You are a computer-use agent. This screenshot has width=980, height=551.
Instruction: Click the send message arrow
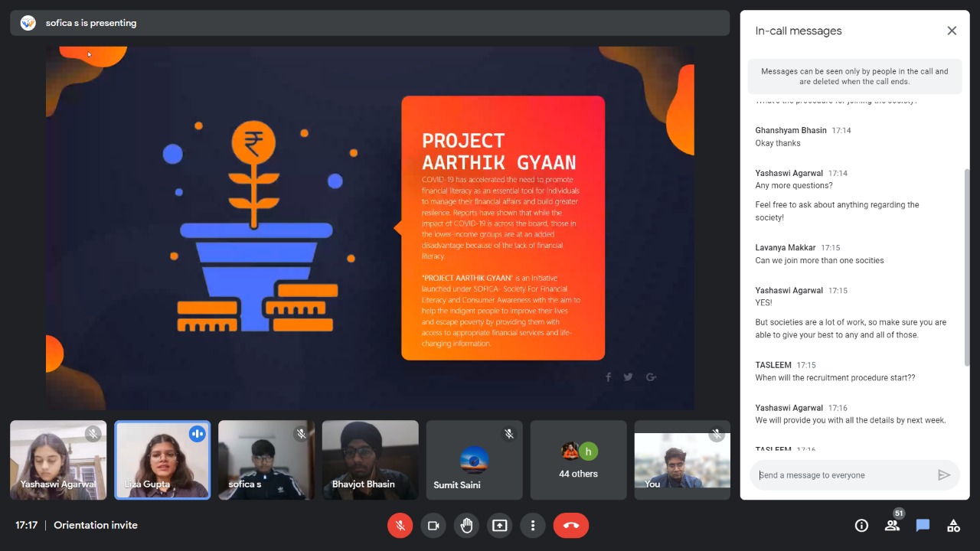944,475
